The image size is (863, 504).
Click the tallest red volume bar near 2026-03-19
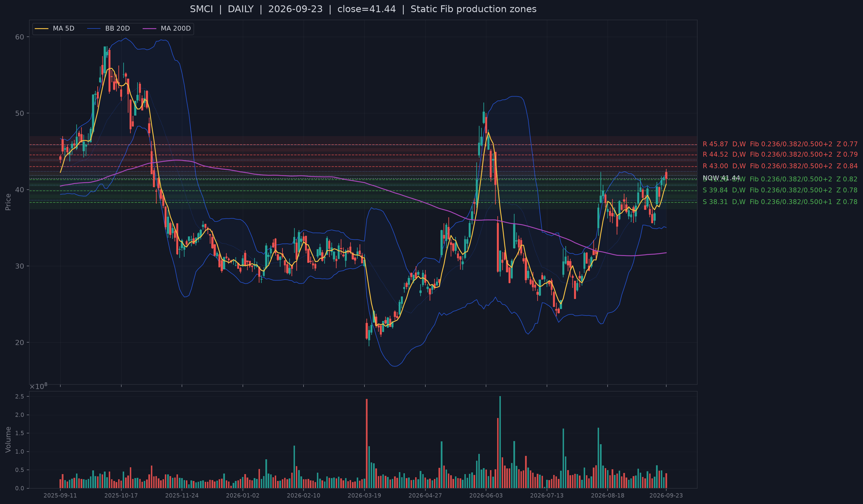pyautogui.click(x=366, y=443)
